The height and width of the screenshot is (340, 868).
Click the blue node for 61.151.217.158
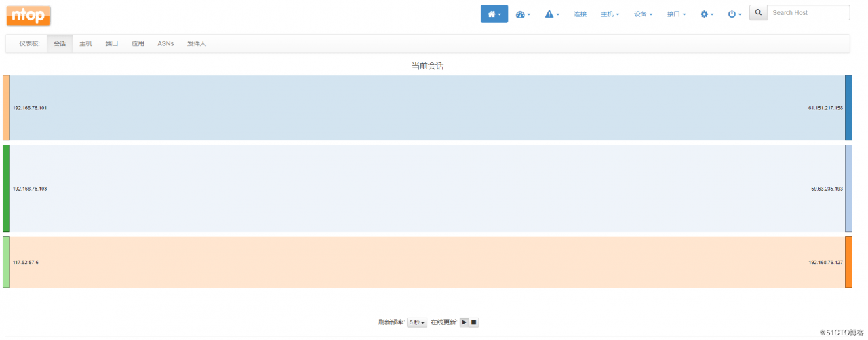pos(848,108)
